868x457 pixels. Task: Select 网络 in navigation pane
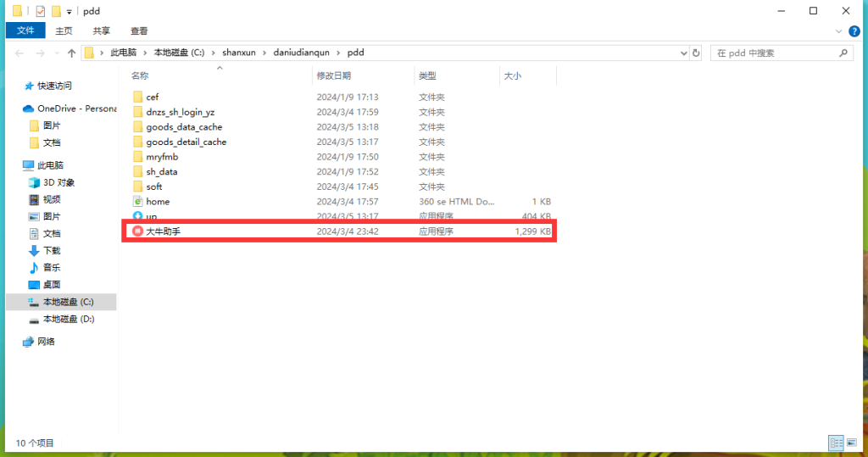click(46, 342)
